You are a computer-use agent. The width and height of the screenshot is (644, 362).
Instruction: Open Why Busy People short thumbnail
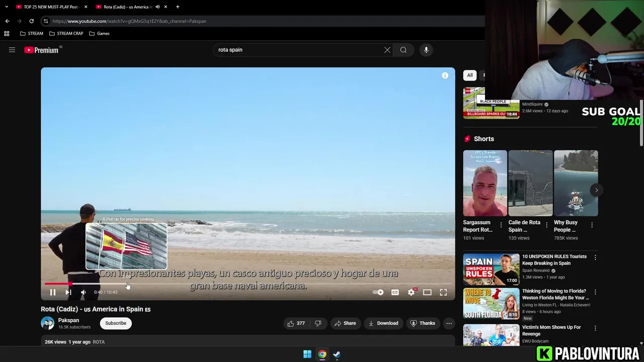click(576, 183)
